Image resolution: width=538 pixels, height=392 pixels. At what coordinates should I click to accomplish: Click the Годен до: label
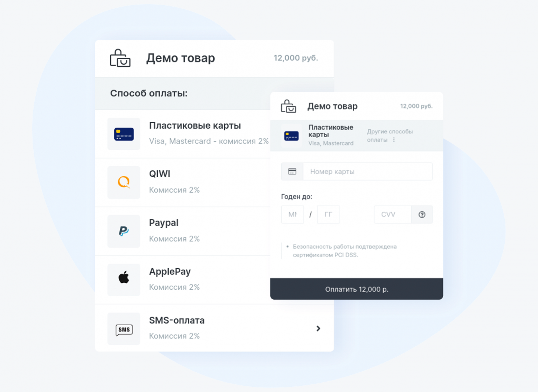(296, 197)
